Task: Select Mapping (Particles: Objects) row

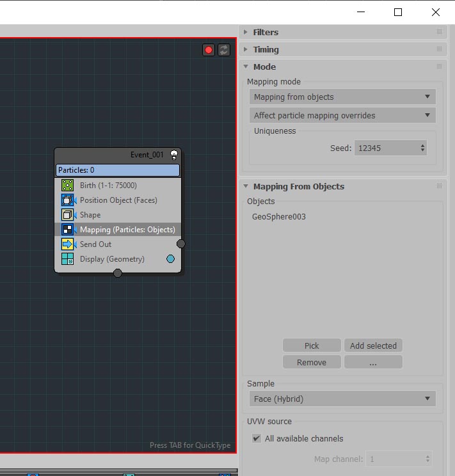Action: 118,230
